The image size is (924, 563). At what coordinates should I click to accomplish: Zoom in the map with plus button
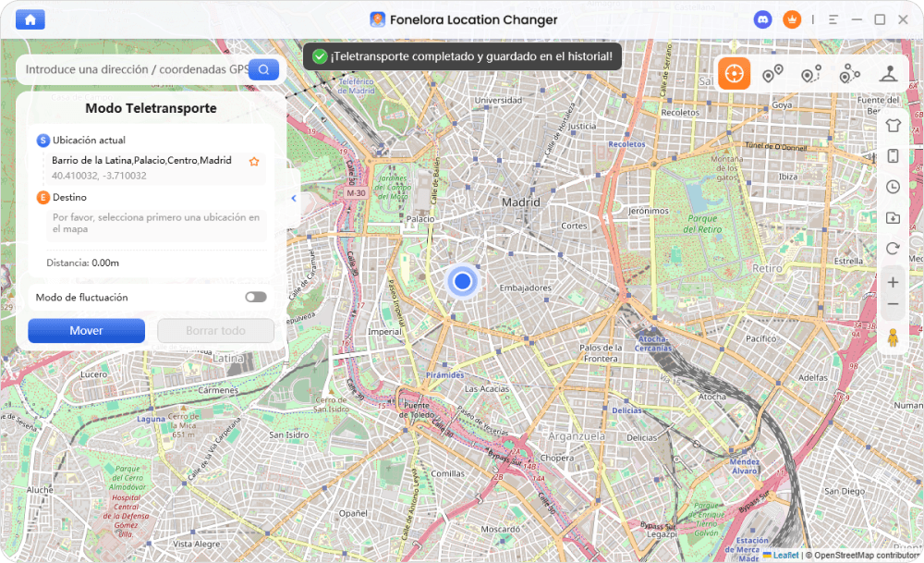click(893, 282)
